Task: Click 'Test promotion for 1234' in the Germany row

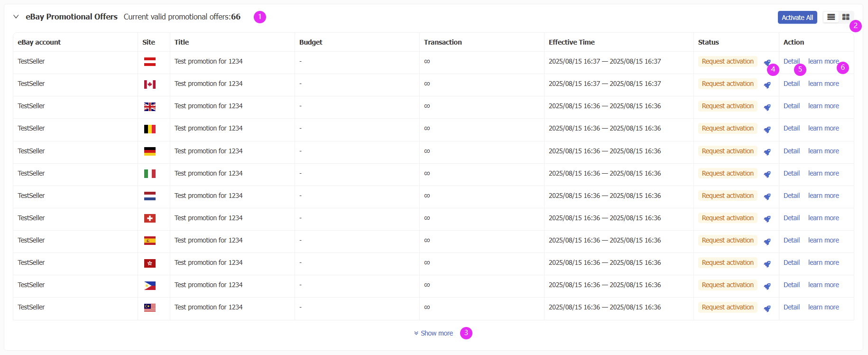Action: [x=208, y=151]
